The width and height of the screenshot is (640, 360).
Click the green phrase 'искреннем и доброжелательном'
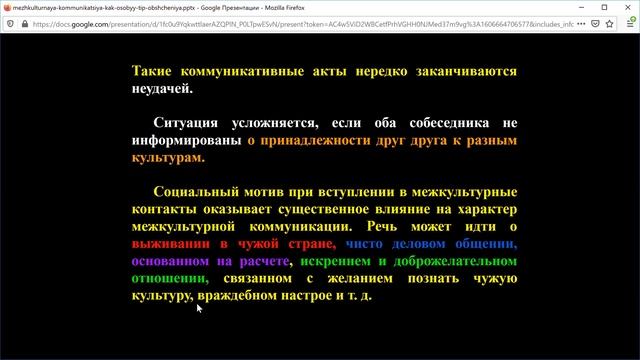(x=409, y=261)
